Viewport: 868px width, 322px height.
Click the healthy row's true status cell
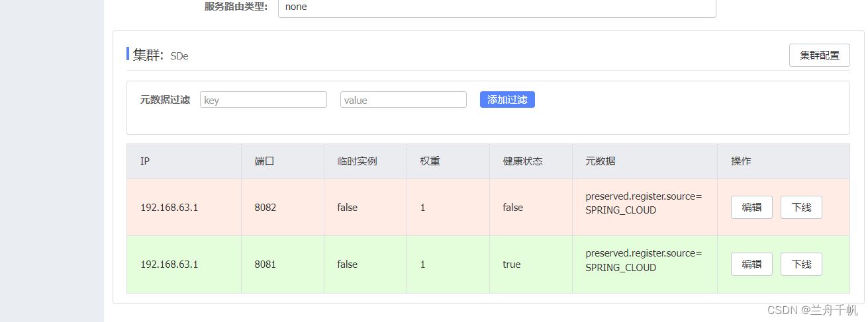pos(512,264)
